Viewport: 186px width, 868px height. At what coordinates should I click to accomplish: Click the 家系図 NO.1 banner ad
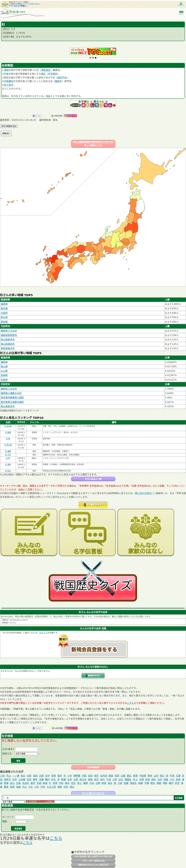click(93, 51)
